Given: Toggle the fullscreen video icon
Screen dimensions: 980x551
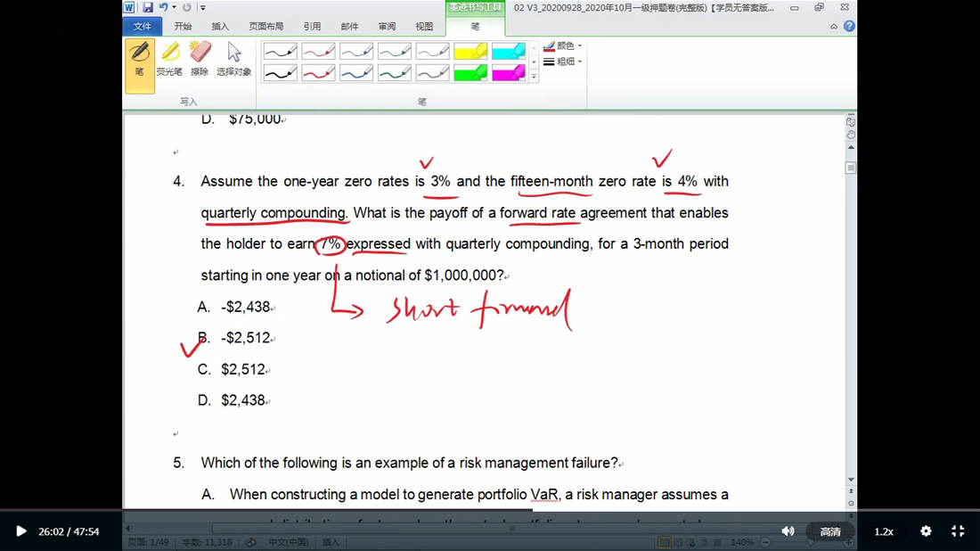Looking at the screenshot, I should click(958, 531).
